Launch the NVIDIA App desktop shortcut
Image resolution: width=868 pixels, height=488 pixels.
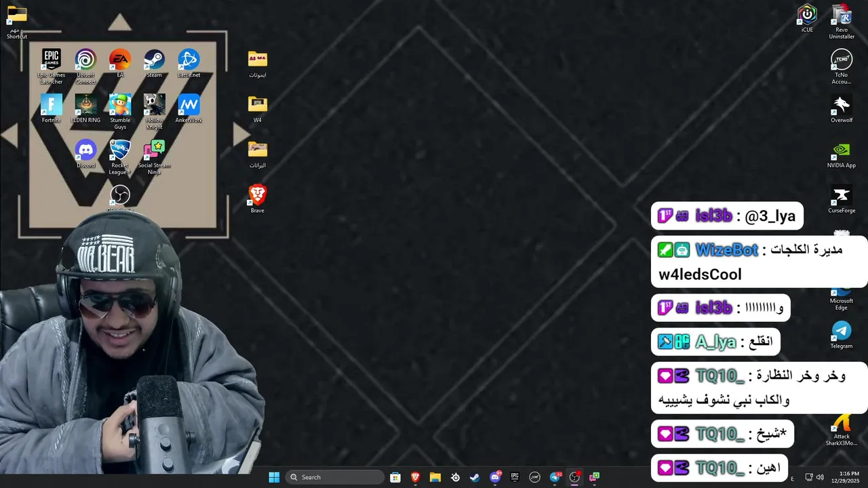click(842, 154)
